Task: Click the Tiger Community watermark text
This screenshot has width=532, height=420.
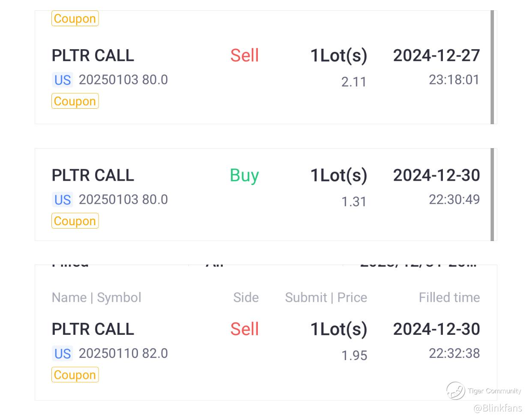Action: coord(494,391)
